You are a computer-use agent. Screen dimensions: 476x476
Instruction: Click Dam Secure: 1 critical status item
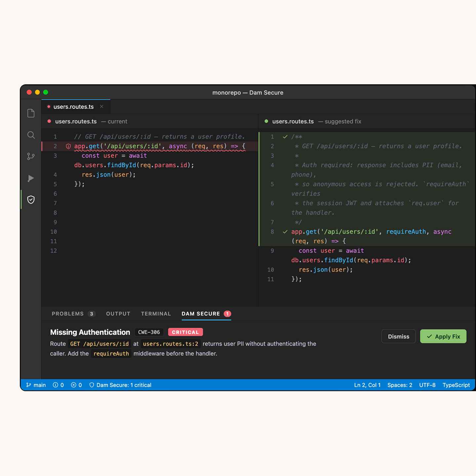point(120,385)
